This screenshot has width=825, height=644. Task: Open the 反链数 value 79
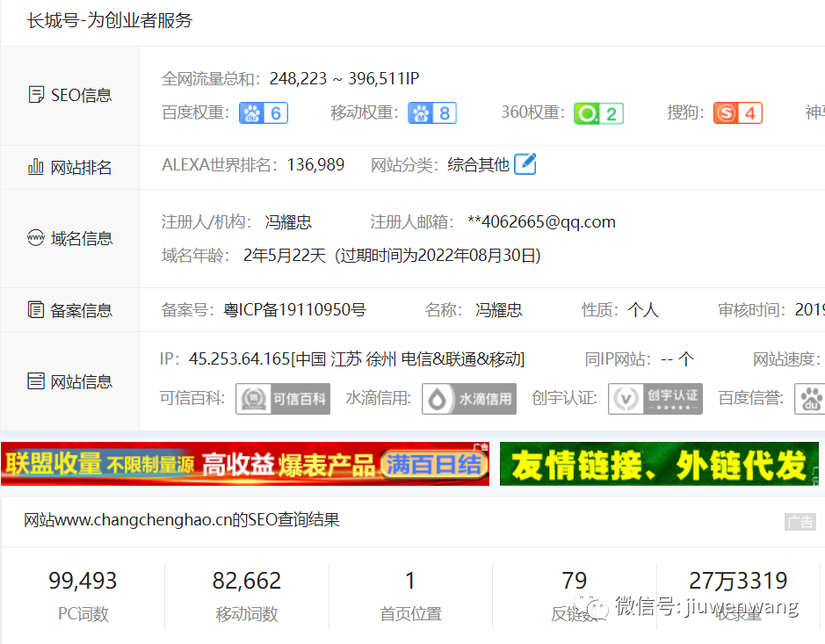pyautogui.click(x=574, y=581)
